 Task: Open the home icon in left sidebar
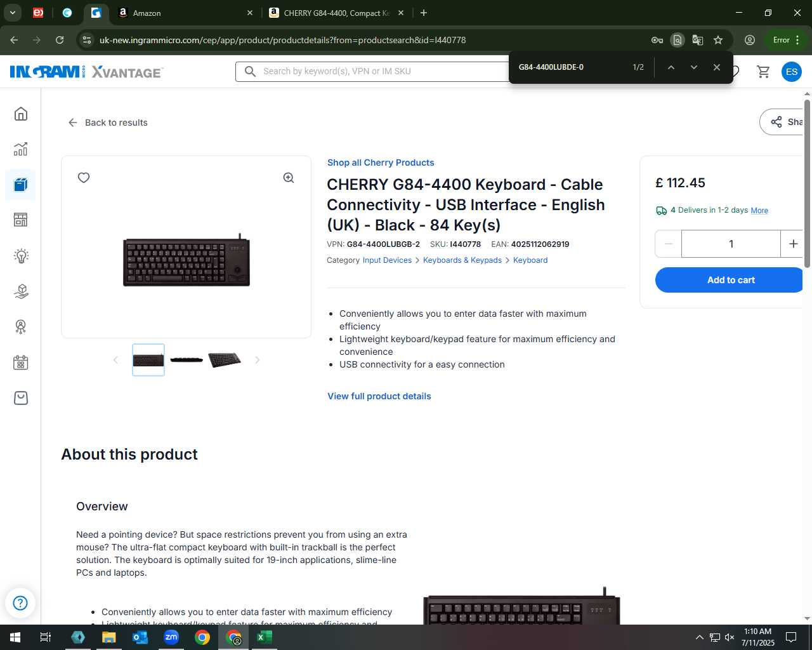pos(21,114)
